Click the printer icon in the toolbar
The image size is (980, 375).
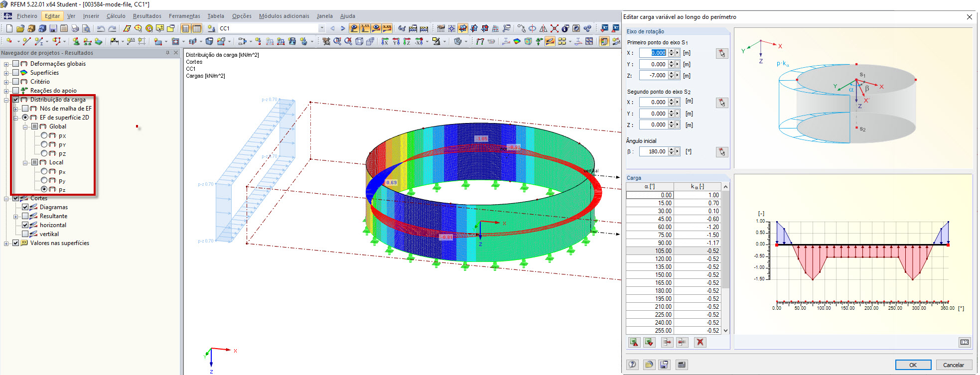75,28
